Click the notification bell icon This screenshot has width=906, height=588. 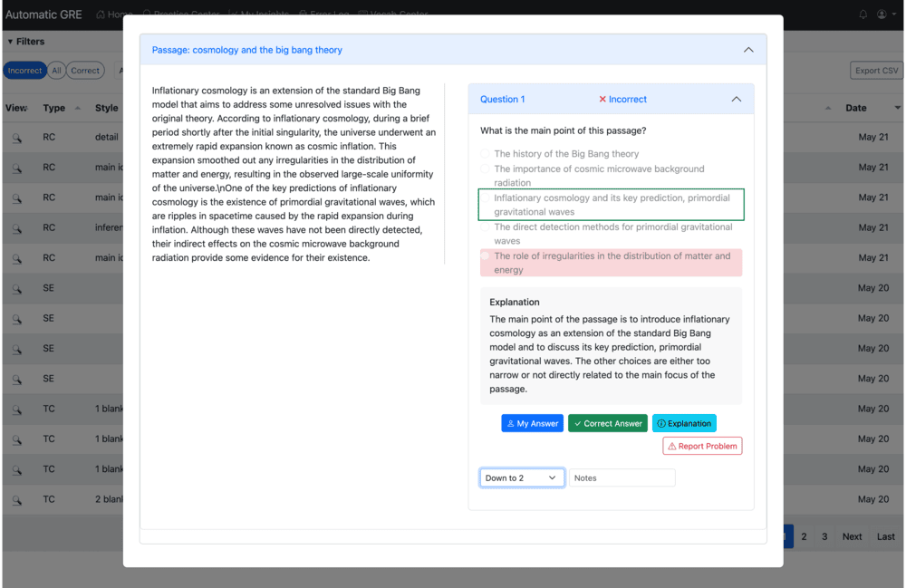[863, 14]
